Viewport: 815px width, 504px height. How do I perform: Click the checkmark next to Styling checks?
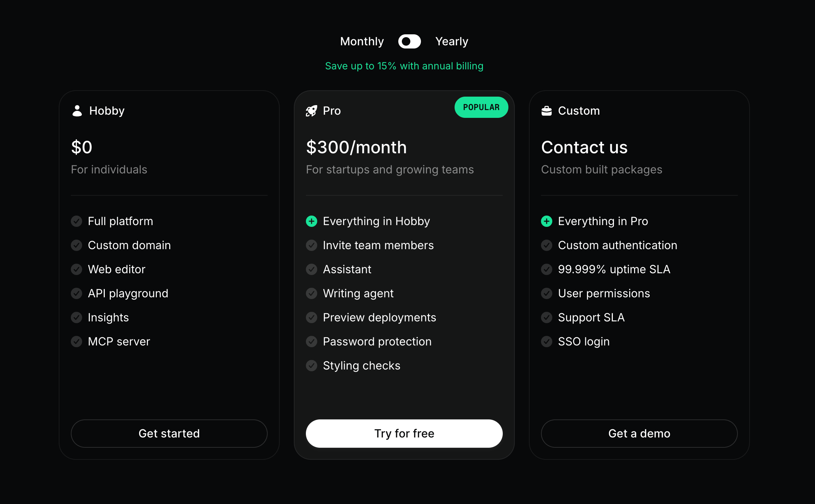[311, 365]
